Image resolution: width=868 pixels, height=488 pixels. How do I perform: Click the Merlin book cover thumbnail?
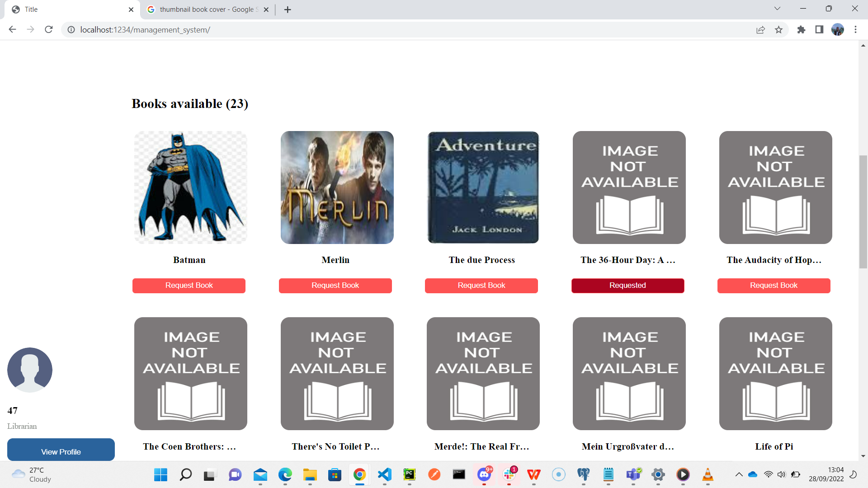[x=337, y=188]
